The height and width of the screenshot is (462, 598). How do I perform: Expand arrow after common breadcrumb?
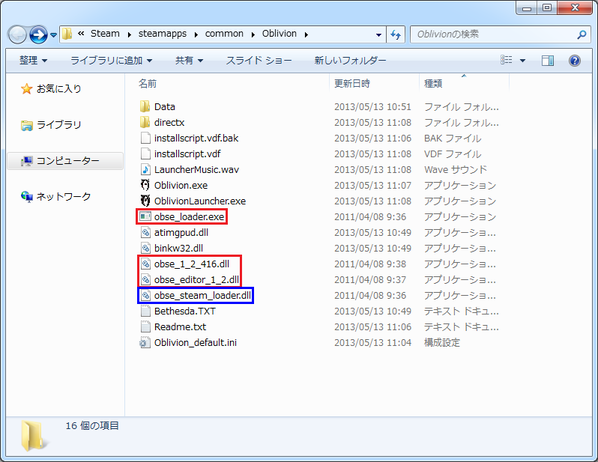point(253,35)
